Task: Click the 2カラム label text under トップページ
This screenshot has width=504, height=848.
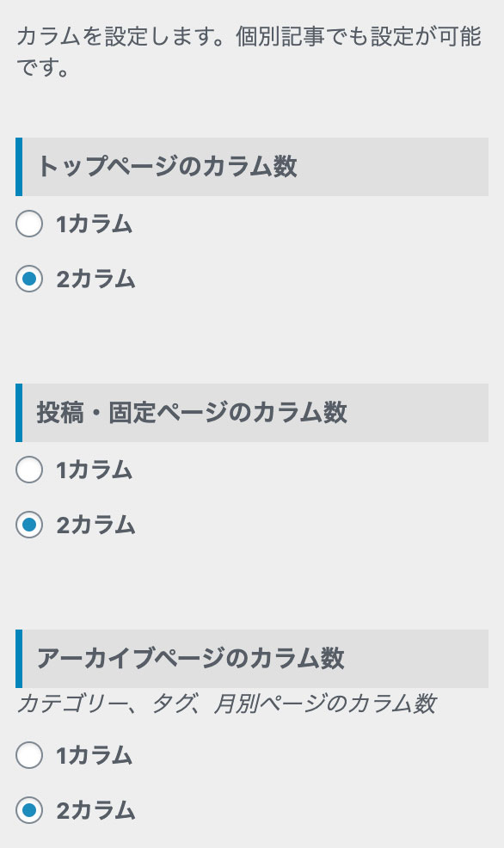Action: (95, 279)
